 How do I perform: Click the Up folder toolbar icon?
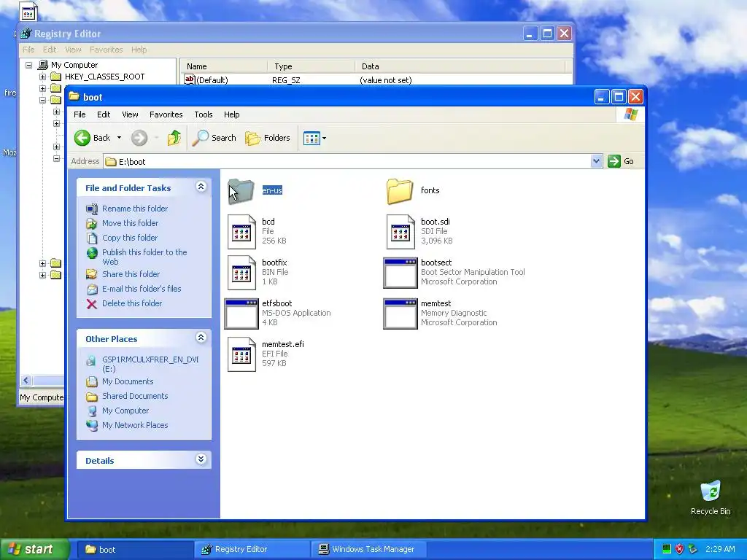point(174,138)
